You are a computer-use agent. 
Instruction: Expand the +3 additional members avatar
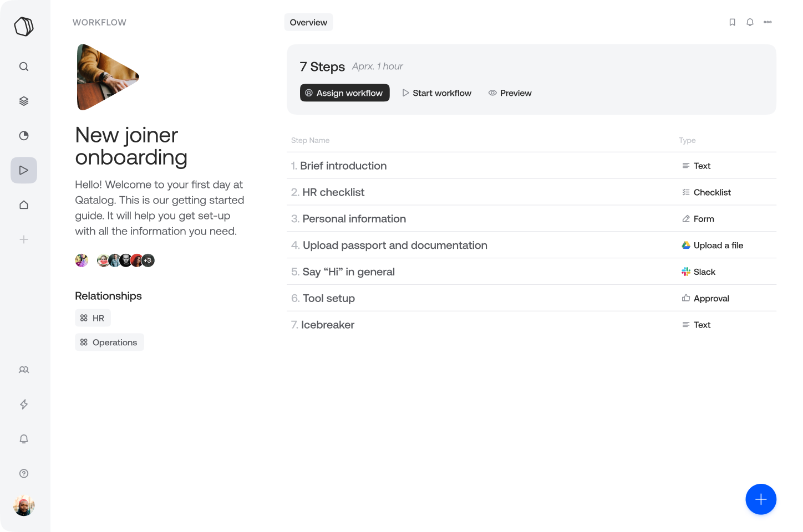[x=148, y=260]
